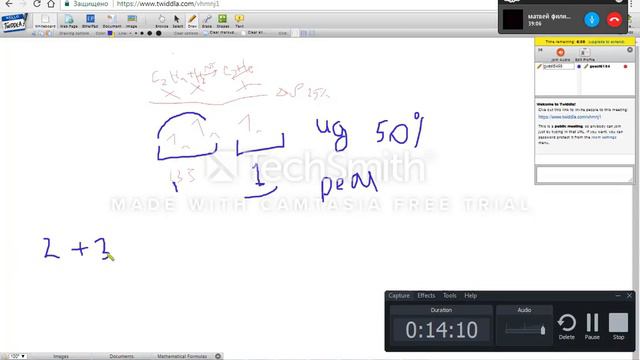Viewport: 640px width, 360px height.
Task: Click the chat message input box
Action: [x=584, y=175]
